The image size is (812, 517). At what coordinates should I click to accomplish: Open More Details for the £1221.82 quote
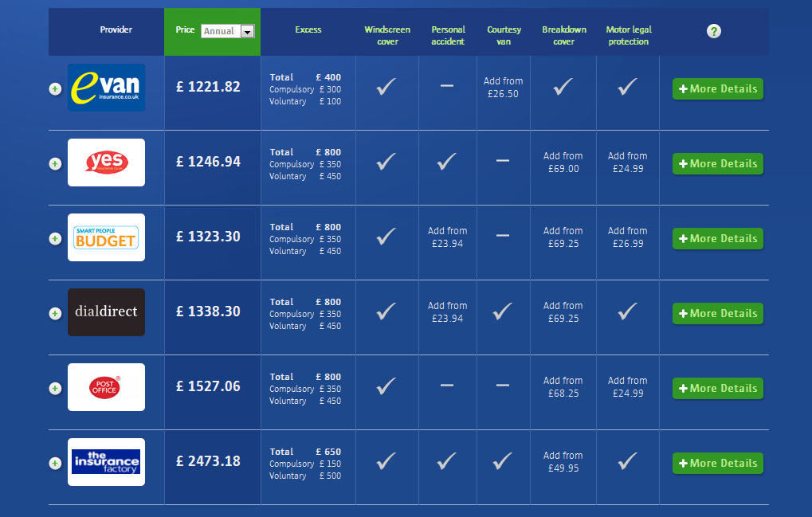(x=717, y=88)
